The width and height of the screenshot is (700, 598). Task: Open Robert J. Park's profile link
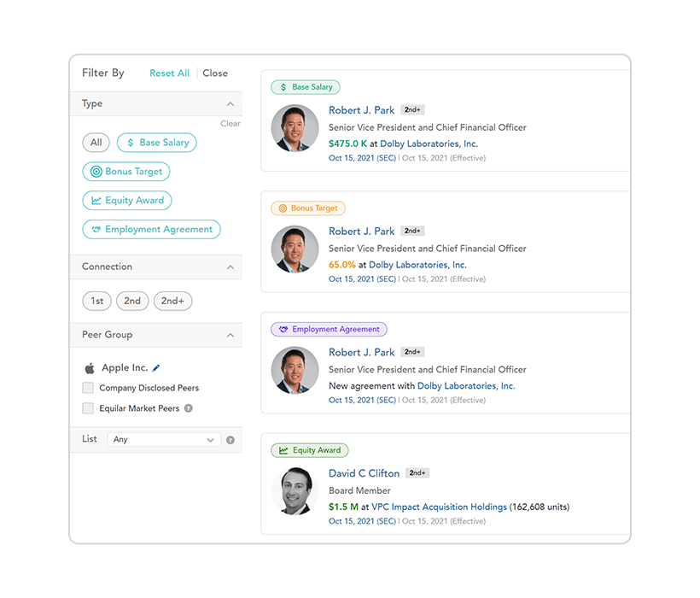click(x=361, y=110)
